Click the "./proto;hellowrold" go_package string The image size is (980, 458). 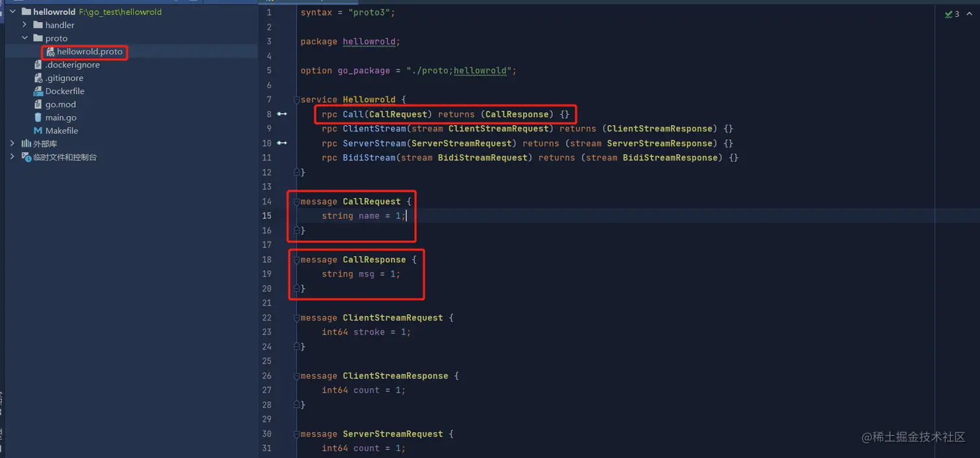tap(459, 71)
